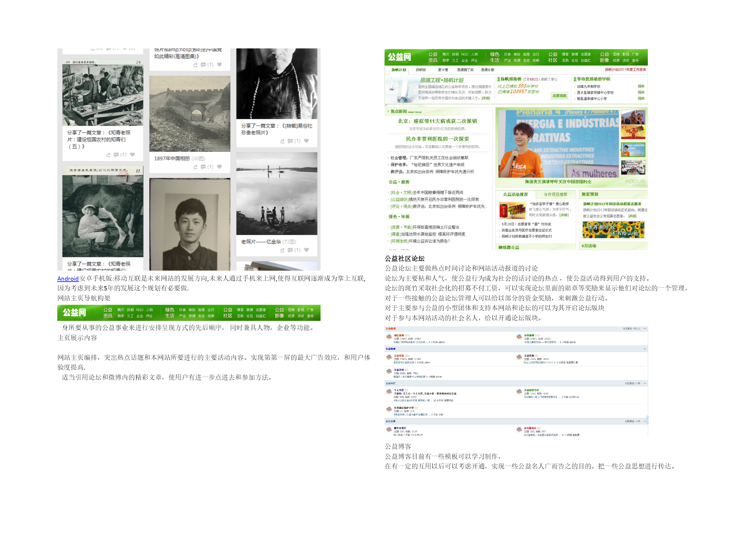Image resolution: width=756 pixels, height=534 pixels.
Task: Click 捐助 link for 西乡县骆家坝镇中心学校
Action: pos(641,93)
